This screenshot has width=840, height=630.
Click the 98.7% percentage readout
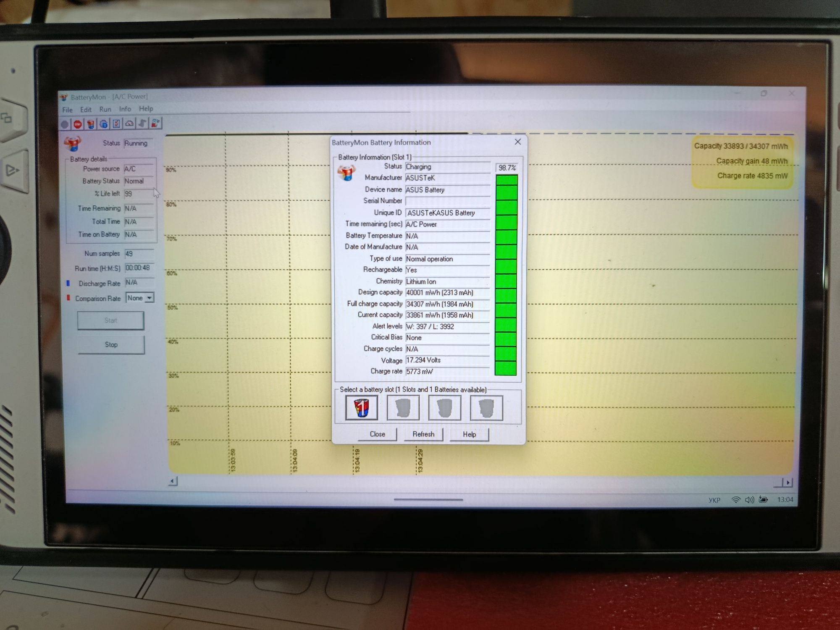click(x=507, y=168)
